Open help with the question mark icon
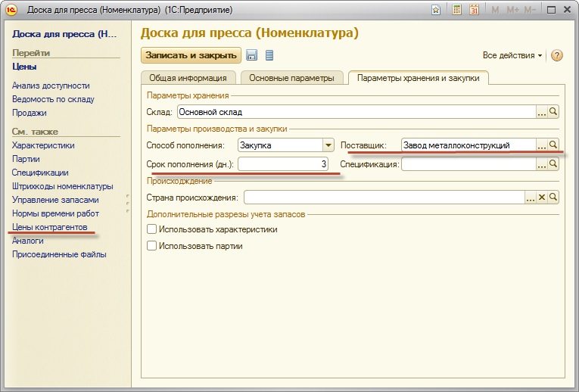The image size is (579, 392). [557, 56]
